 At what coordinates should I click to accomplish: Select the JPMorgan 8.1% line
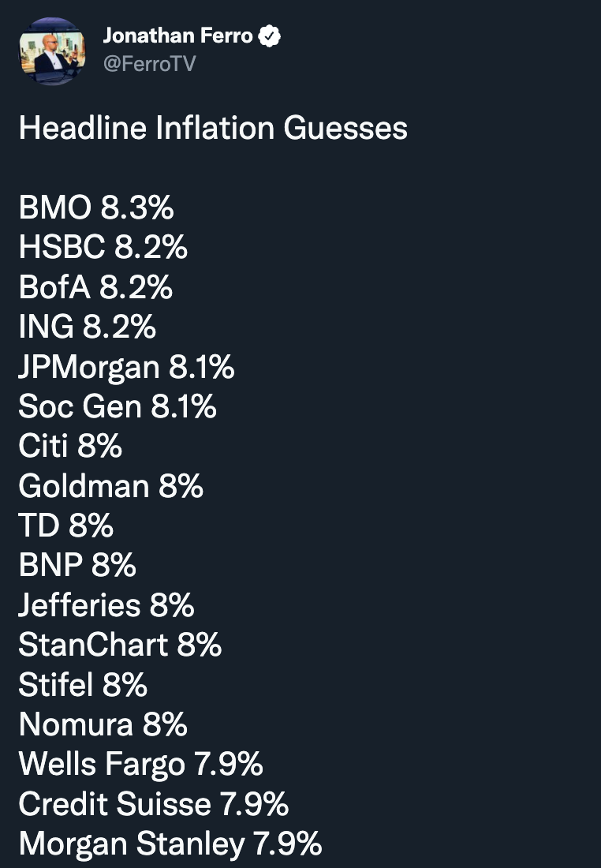point(126,367)
